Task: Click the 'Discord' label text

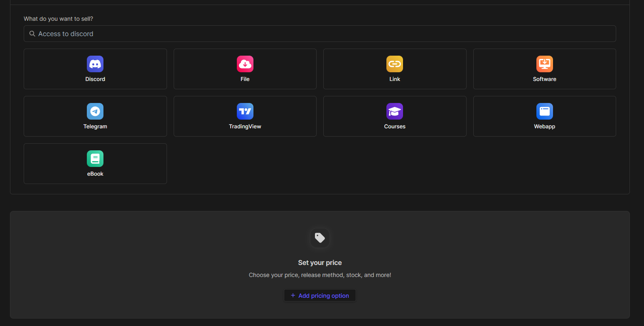Action: [95, 79]
